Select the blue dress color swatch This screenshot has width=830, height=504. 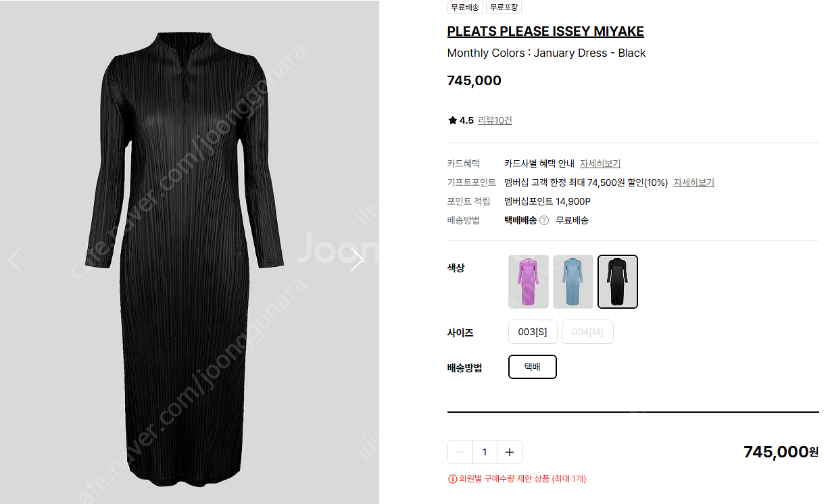pyautogui.click(x=573, y=282)
